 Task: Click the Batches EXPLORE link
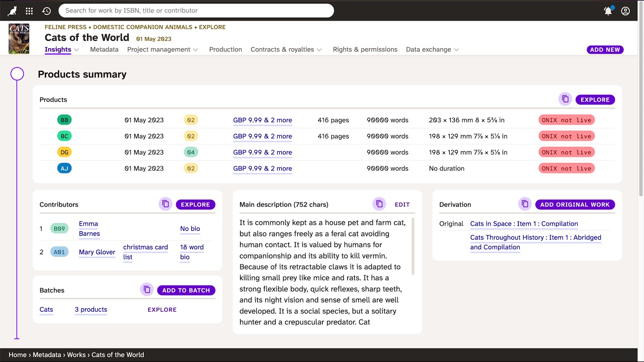[162, 310]
